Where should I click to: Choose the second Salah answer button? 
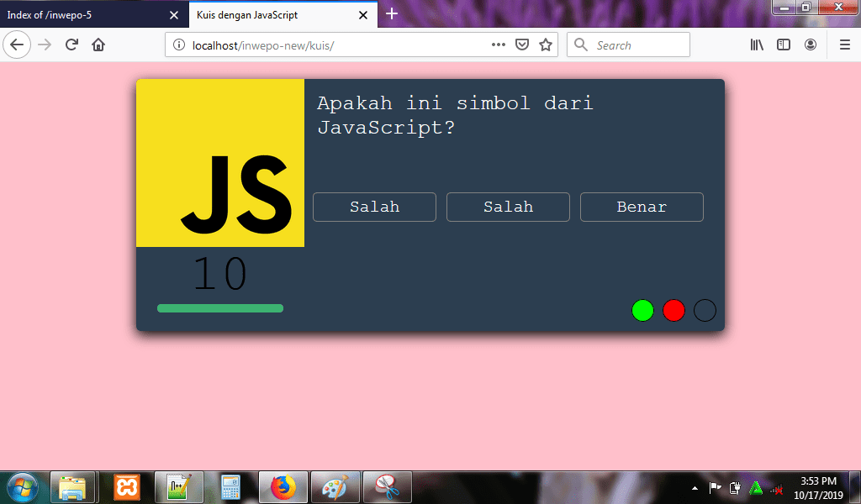[x=508, y=207]
